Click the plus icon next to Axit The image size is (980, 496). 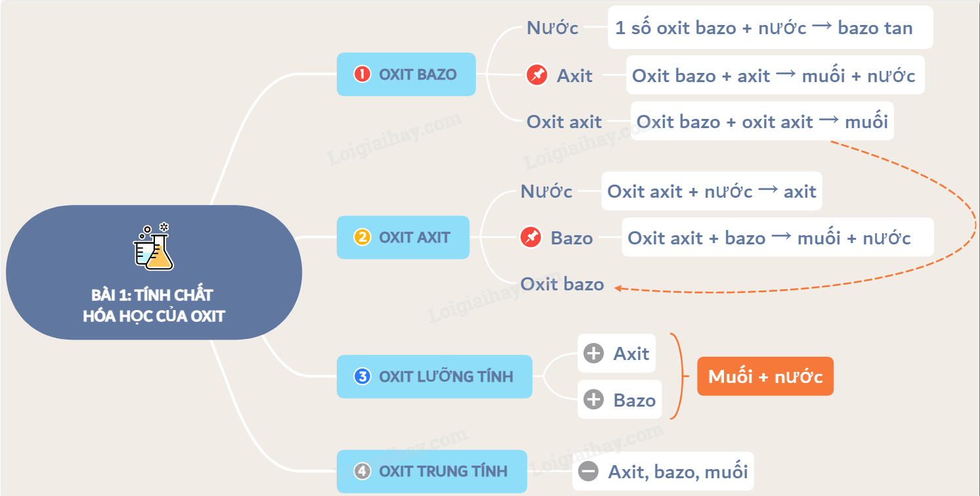[x=593, y=353]
